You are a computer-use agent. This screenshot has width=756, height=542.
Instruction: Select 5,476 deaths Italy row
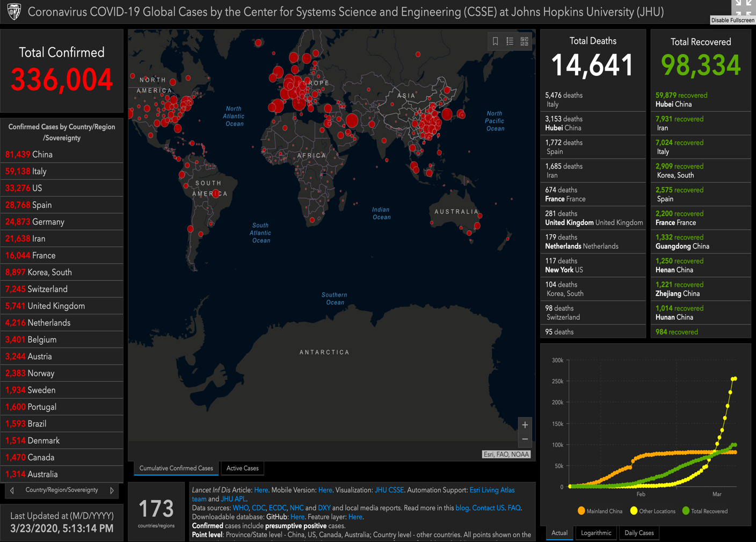593,100
